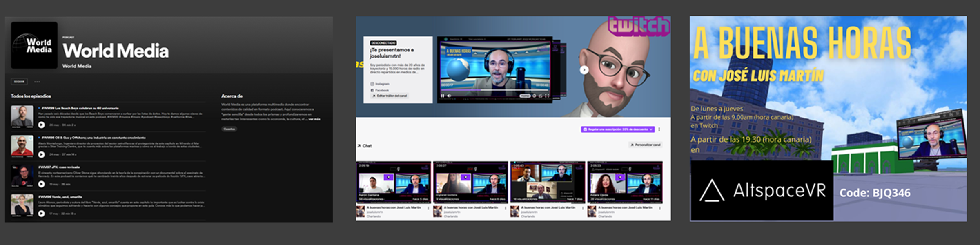Mute the Twitch trailer volume icon
The image size is (980, 245).
pos(449,96)
